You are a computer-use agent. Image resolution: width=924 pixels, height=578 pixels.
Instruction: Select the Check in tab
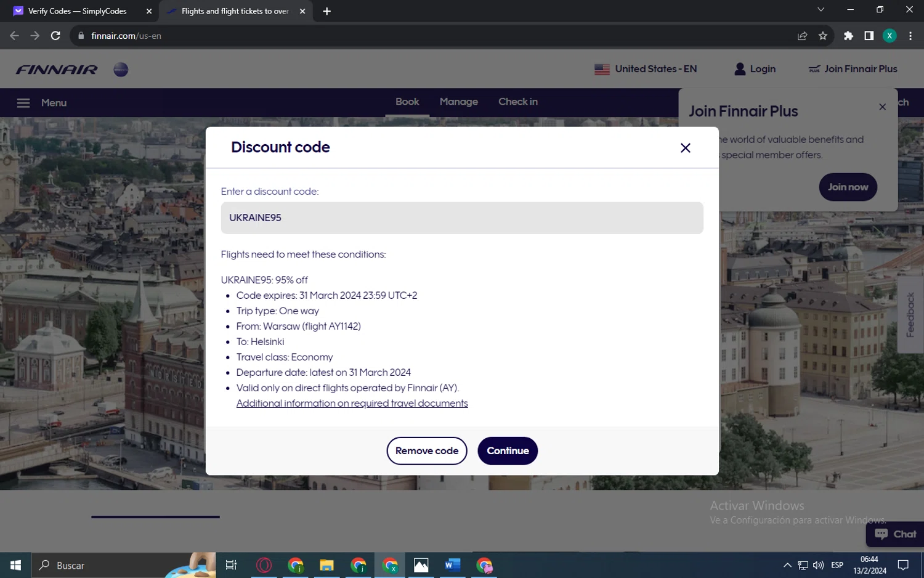pyautogui.click(x=517, y=102)
